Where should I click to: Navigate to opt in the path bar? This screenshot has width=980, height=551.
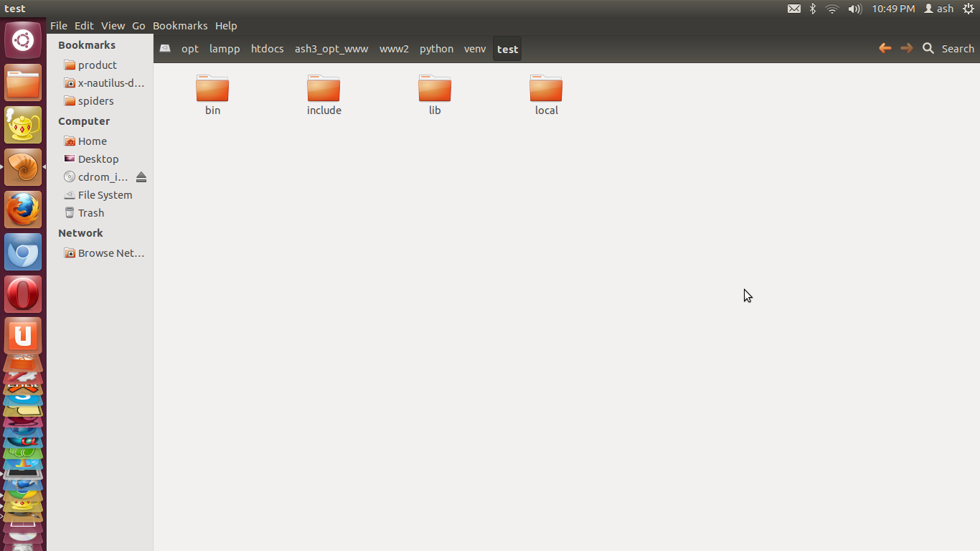[190, 49]
